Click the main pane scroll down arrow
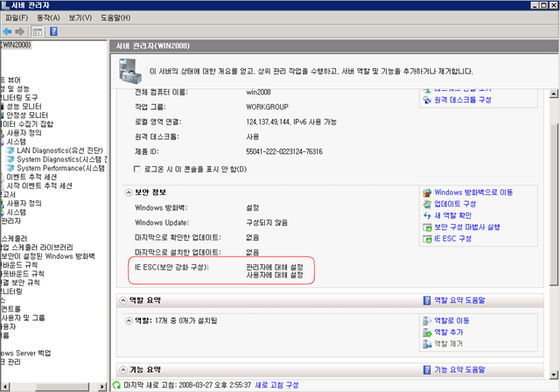Screen dimensions: 560x392 pyautogui.click(x=554, y=374)
